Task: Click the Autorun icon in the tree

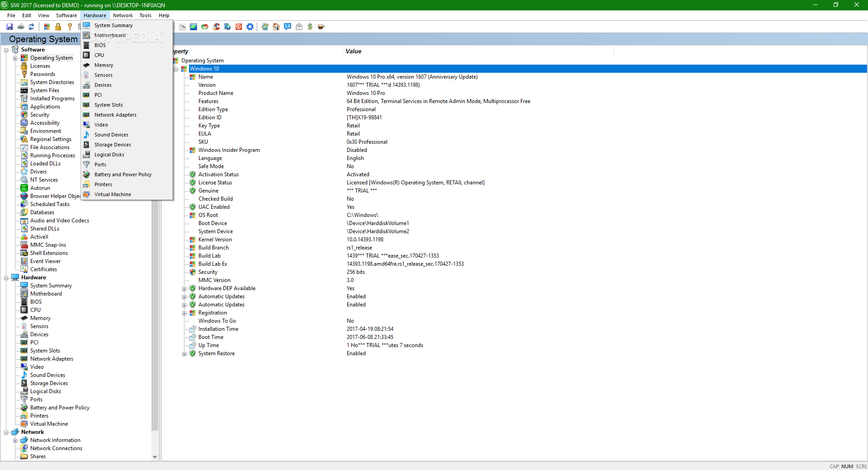Action: (24, 188)
